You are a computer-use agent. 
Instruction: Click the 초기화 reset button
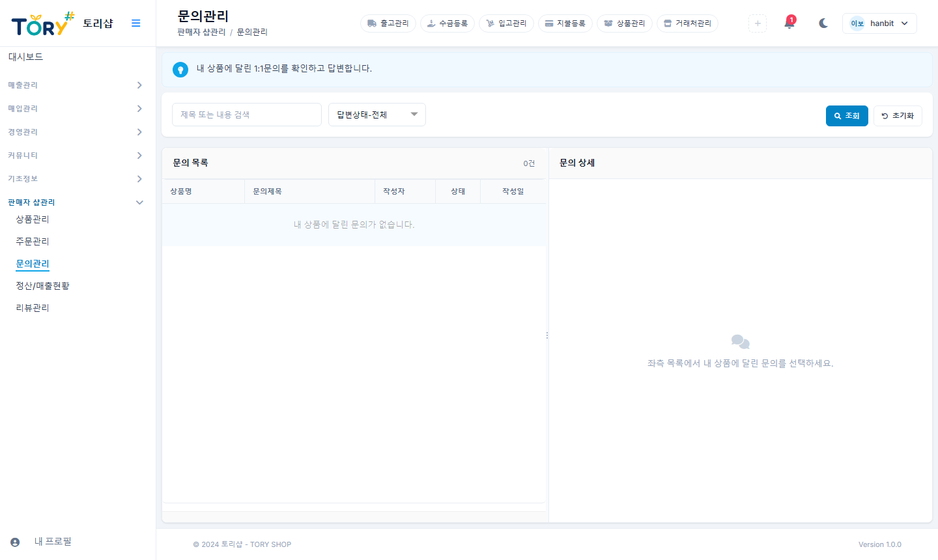pos(898,116)
